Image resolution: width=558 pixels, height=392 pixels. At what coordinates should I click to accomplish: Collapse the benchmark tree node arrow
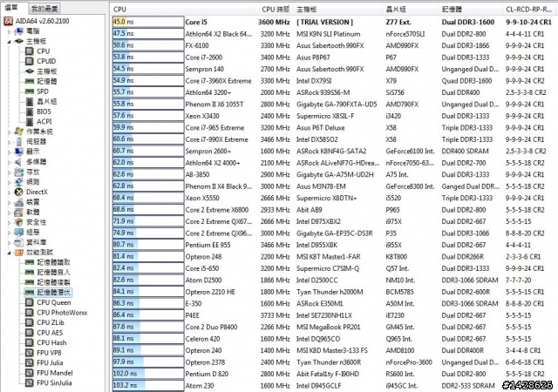click(9, 253)
